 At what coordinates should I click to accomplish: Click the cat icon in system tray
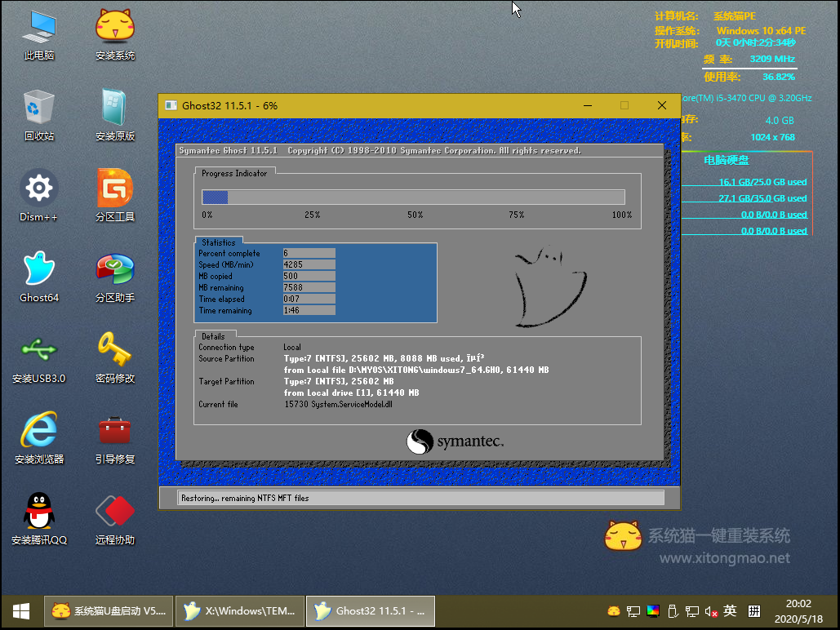614,611
